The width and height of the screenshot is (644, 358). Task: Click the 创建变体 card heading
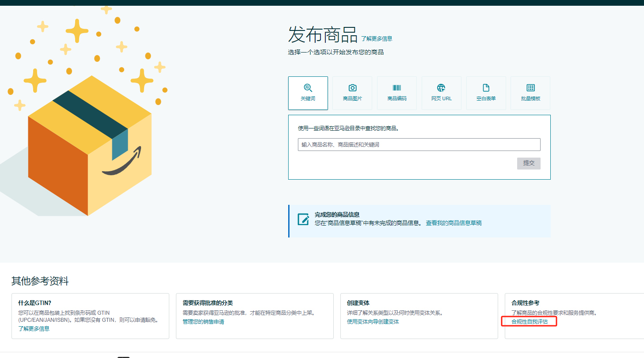click(358, 303)
